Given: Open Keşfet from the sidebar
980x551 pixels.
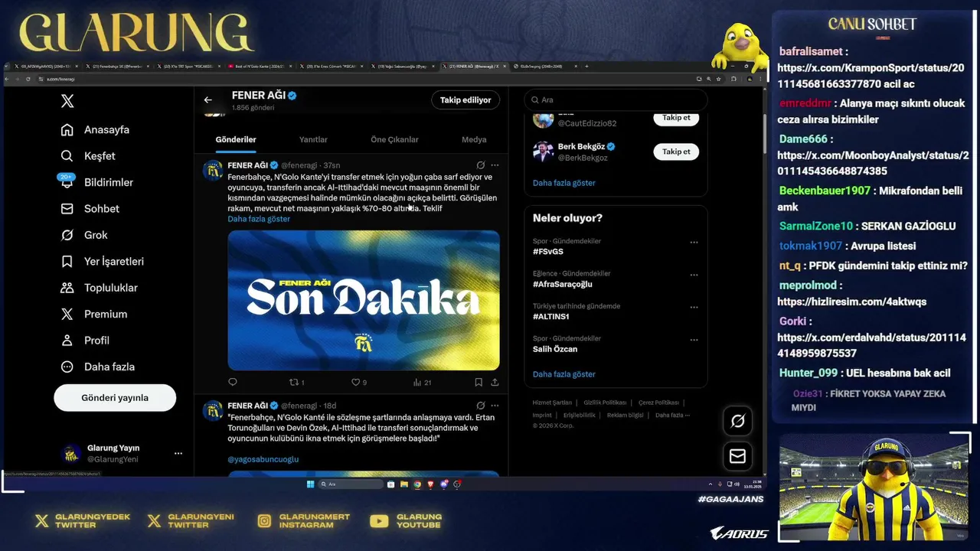Looking at the screenshot, I should [x=88, y=156].
